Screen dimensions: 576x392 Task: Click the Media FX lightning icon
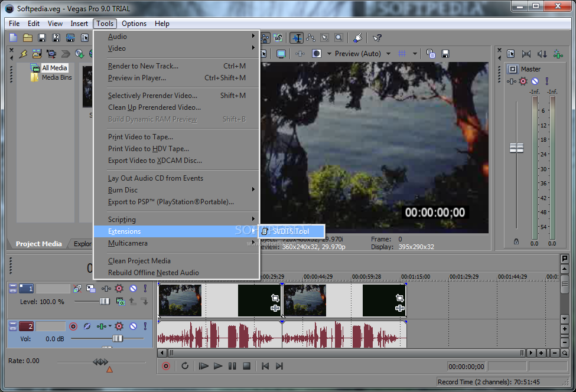(23, 54)
